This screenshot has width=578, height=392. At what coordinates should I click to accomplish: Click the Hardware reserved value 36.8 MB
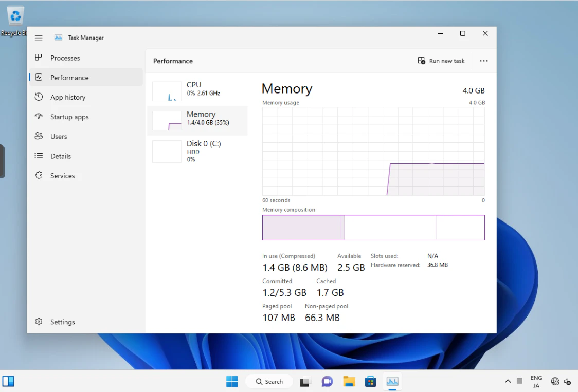437,265
